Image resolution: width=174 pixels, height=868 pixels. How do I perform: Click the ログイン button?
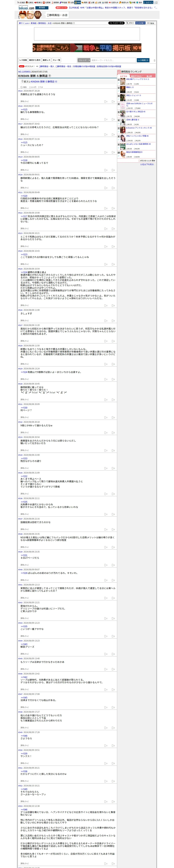[x=149, y=2]
